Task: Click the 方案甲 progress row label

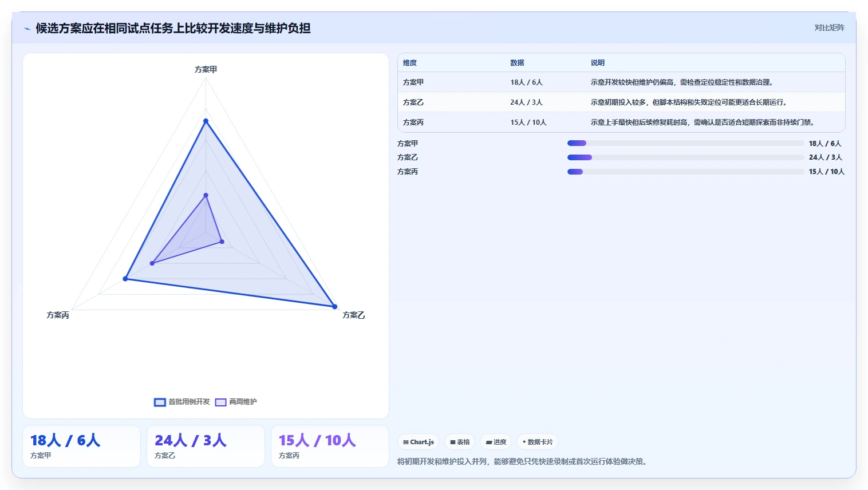Action: coord(408,144)
